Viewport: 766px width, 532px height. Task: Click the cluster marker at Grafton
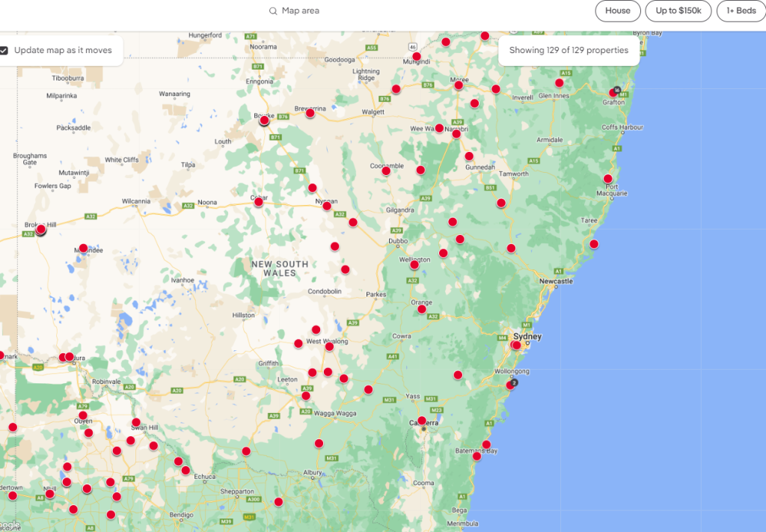(x=614, y=92)
